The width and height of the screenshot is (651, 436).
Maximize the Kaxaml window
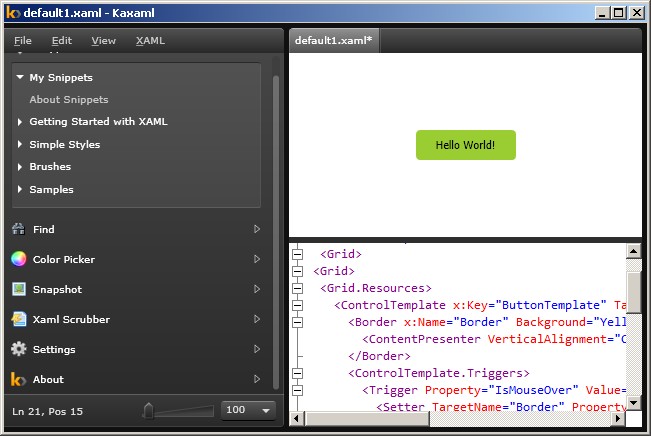coord(619,13)
